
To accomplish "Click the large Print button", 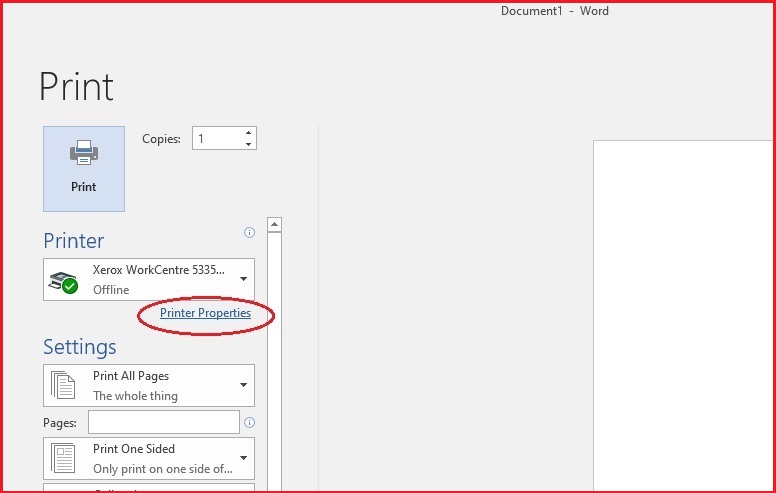I will 84,169.
